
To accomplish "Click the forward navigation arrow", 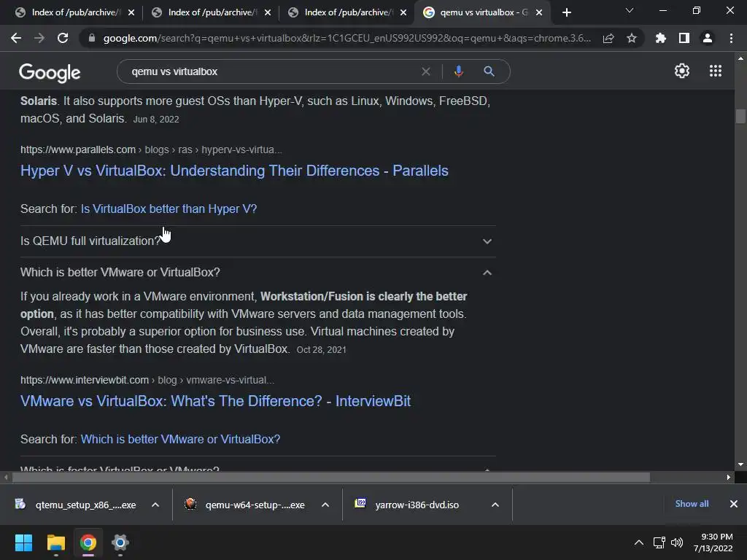I will coord(39,38).
